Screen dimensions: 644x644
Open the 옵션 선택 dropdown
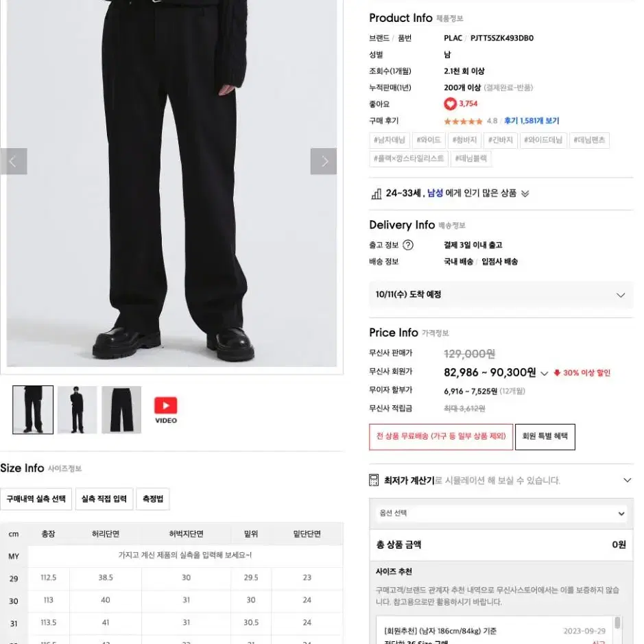501,514
